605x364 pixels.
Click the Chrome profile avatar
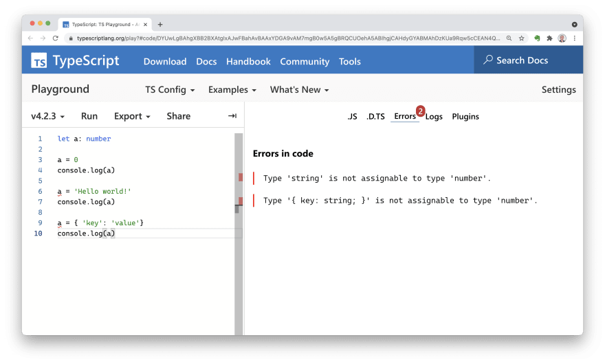[x=562, y=38]
